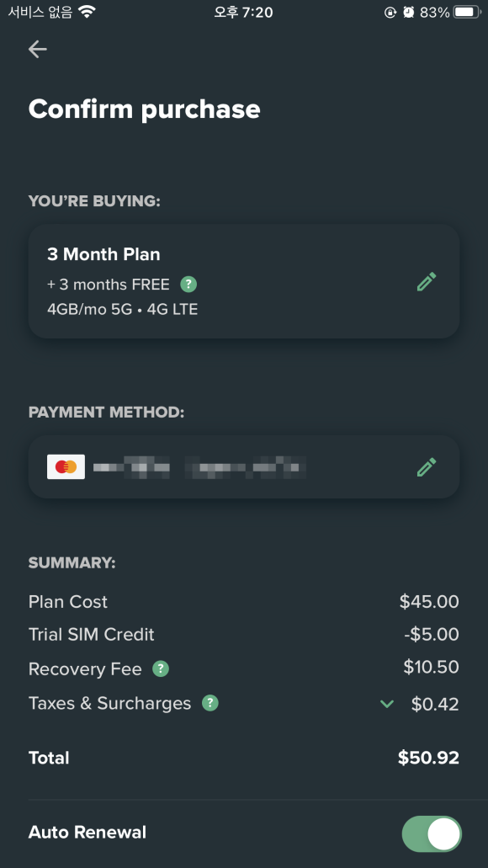Screen dimensions: 488x868
Task: Tap the back arrow icon
Action: [x=38, y=50]
